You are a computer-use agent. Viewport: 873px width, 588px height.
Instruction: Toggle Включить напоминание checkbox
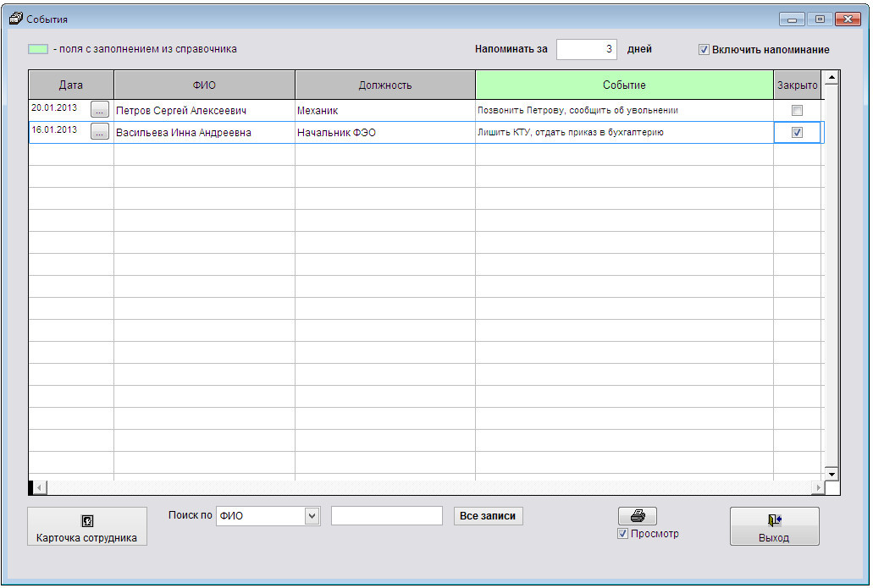(x=704, y=50)
